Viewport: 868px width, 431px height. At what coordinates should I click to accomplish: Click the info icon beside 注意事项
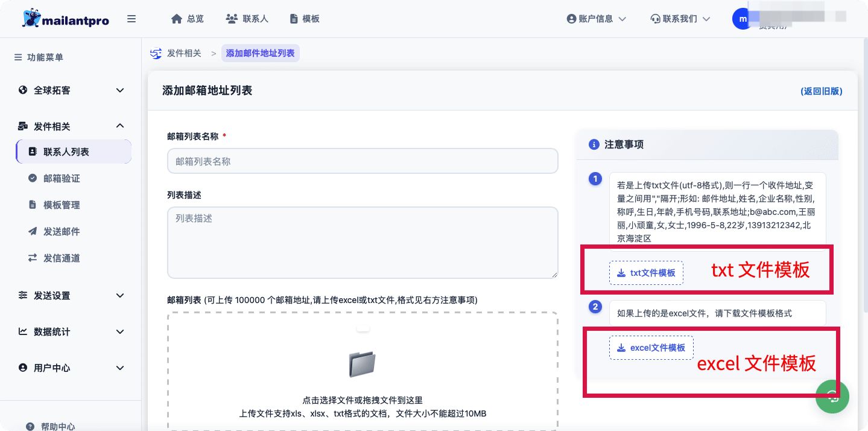coord(594,145)
